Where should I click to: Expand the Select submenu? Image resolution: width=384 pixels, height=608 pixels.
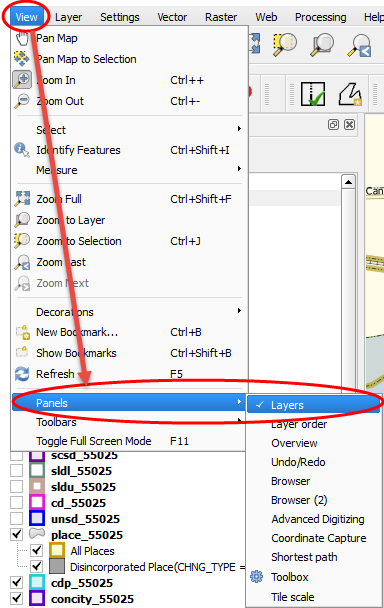tap(128, 130)
